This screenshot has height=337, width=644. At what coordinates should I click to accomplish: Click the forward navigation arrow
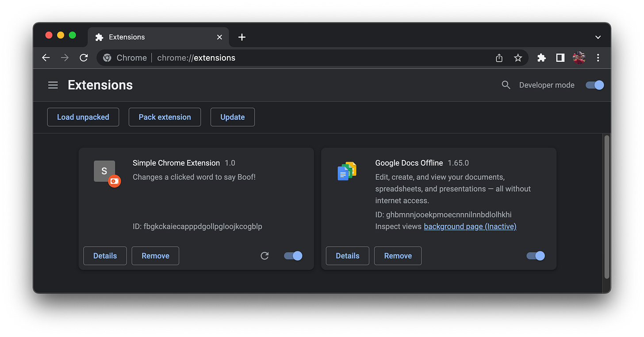(x=65, y=58)
